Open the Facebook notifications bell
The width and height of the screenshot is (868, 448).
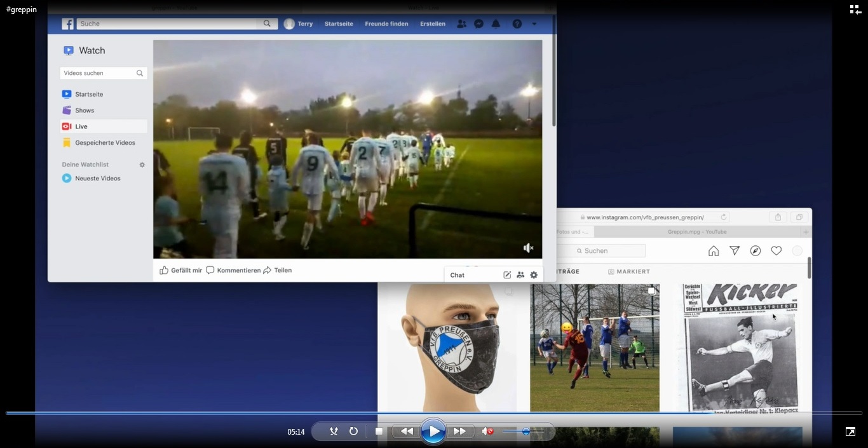496,24
